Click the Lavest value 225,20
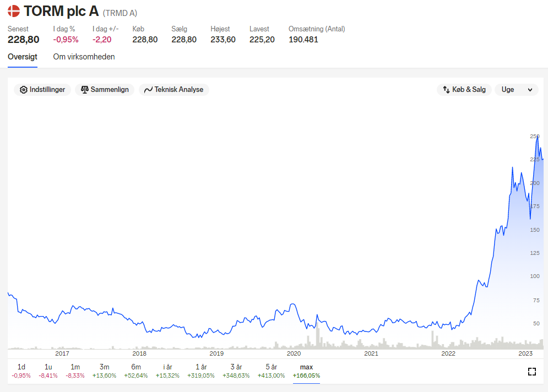 coord(262,40)
